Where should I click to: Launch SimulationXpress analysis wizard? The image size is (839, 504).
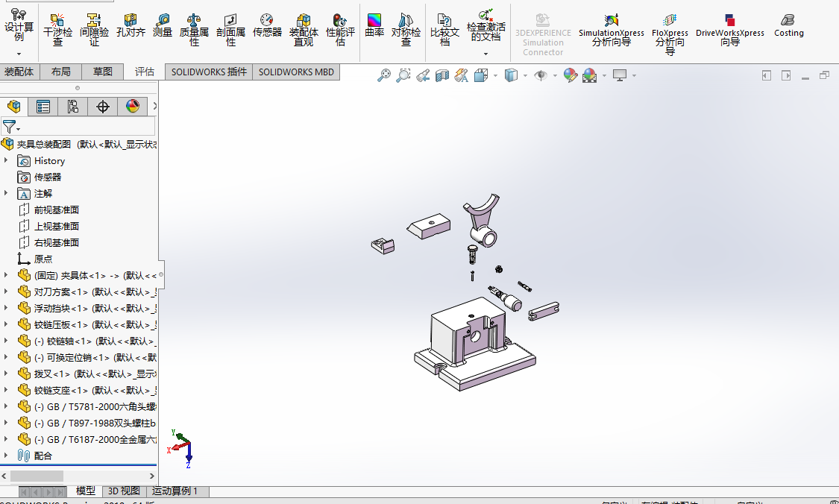click(x=611, y=29)
